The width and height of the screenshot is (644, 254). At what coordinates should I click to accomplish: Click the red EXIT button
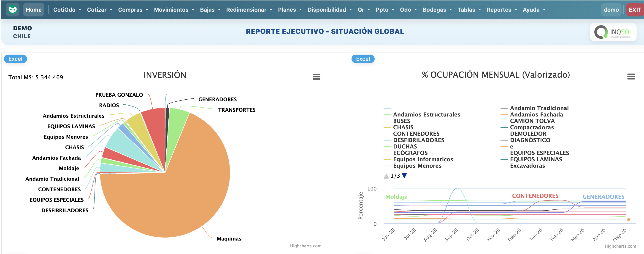pyautogui.click(x=635, y=10)
